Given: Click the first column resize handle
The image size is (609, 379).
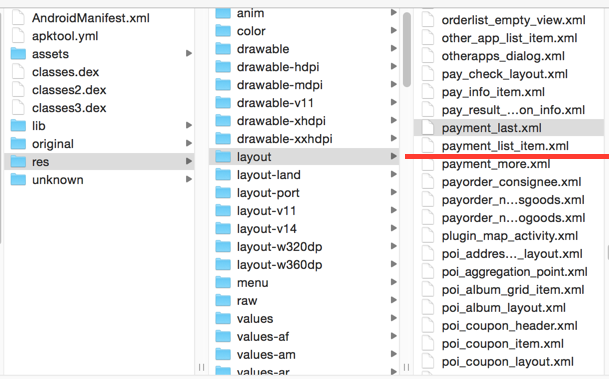Looking at the screenshot, I should [201, 367].
